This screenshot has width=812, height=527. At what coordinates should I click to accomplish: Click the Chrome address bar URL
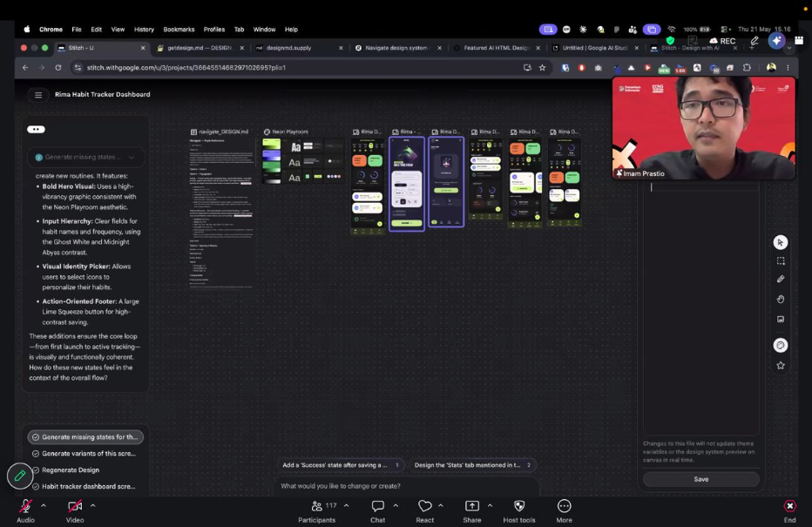click(x=186, y=68)
